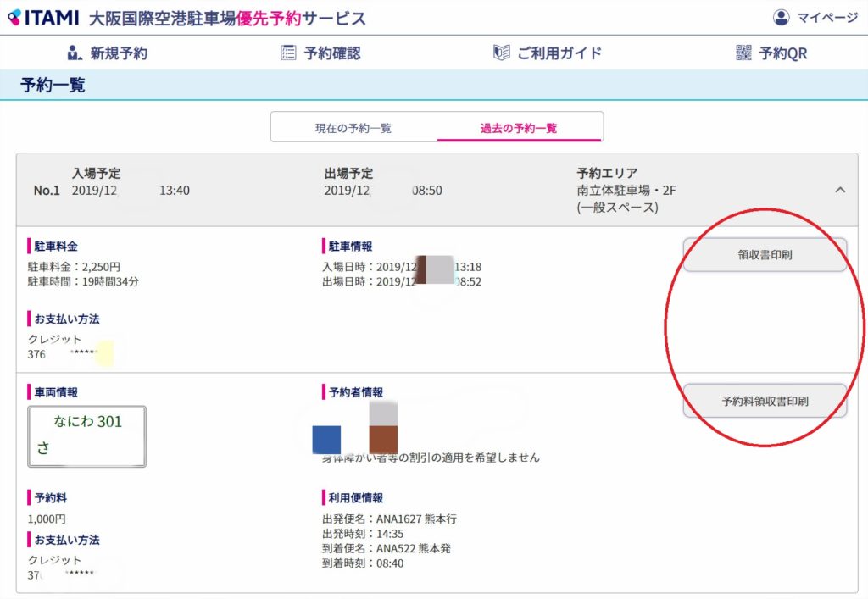This screenshot has height=599, width=868.
Task: Open the ご利用ガイド menu label
Action: 559,53
